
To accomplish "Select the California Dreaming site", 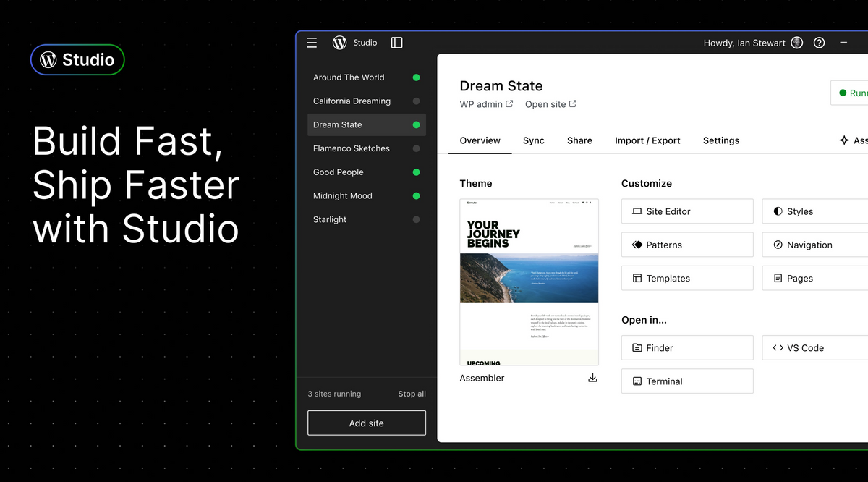I will click(367, 101).
